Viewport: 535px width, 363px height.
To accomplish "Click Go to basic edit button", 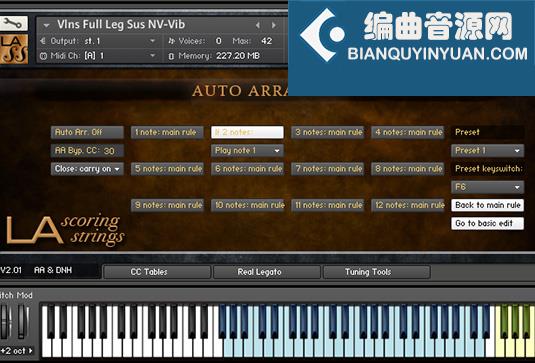I will (x=488, y=223).
